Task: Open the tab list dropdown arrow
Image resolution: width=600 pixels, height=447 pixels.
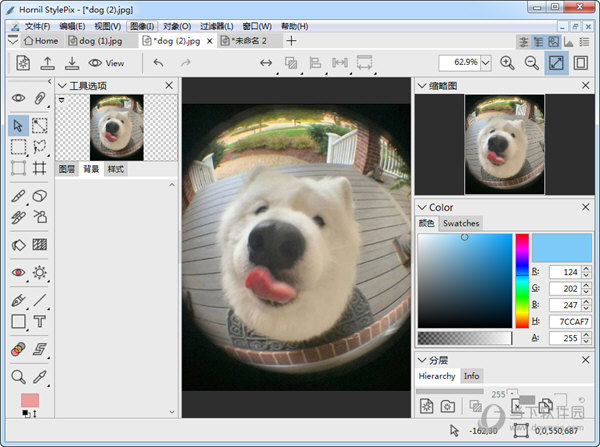Action: point(13,40)
